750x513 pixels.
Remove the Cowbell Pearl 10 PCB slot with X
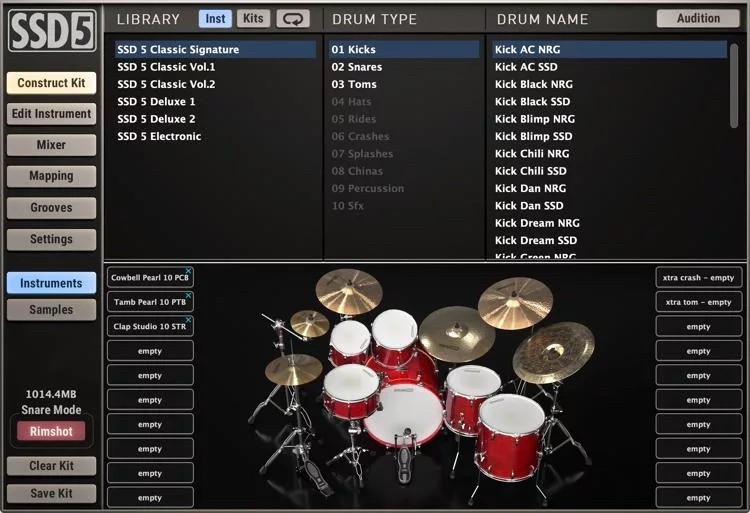pyautogui.click(x=188, y=271)
